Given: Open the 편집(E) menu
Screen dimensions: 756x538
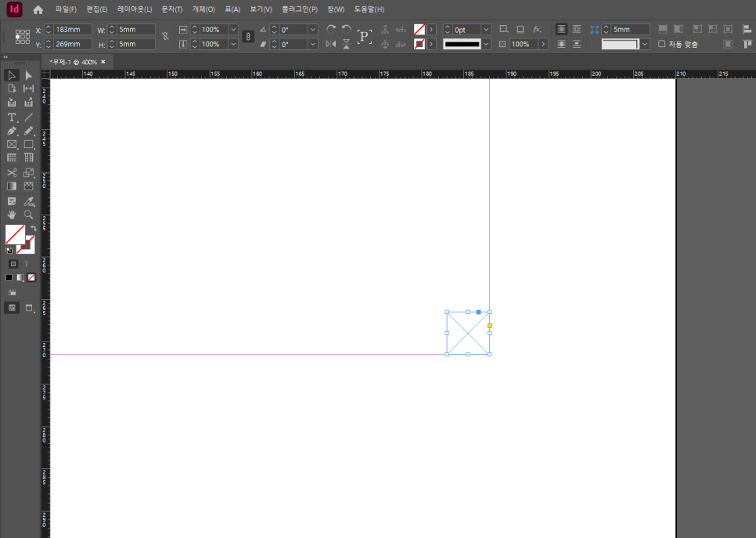Looking at the screenshot, I should pos(97,9).
